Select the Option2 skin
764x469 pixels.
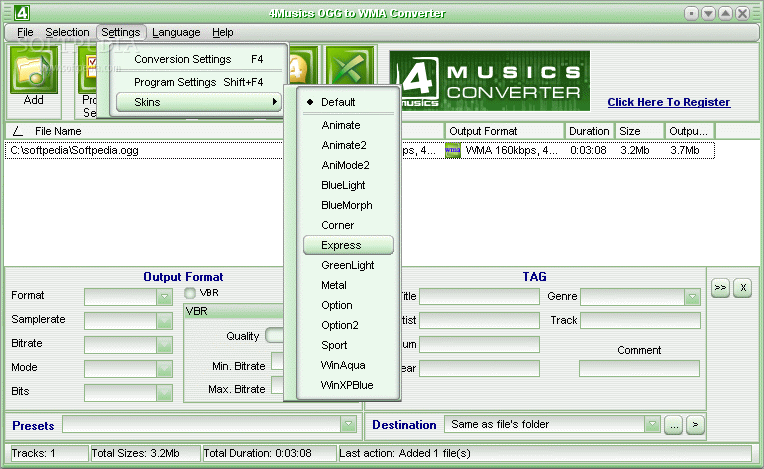coord(348,325)
